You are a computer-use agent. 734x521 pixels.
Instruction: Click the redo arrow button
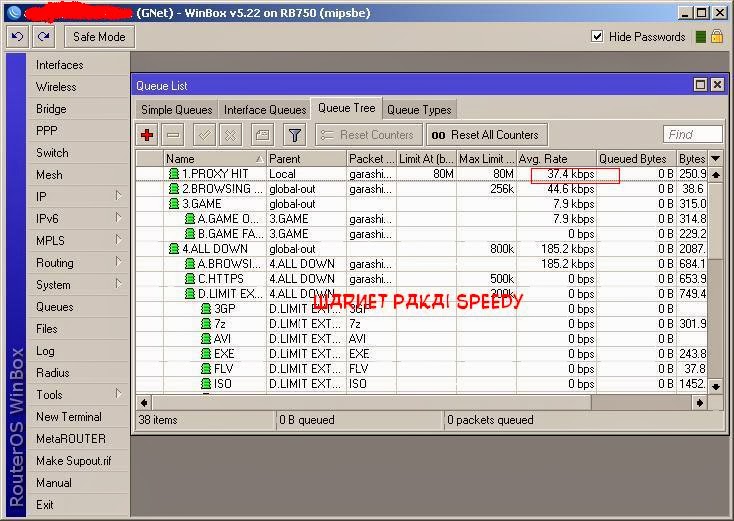pos(44,37)
